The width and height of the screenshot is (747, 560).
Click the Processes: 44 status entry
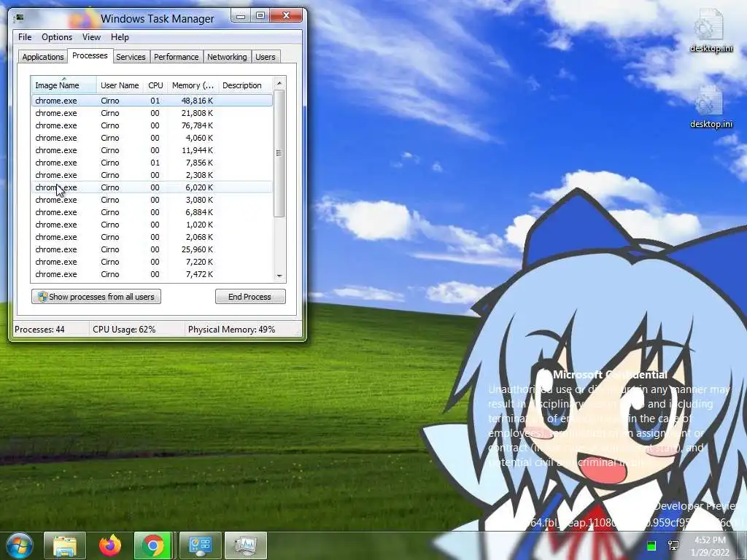[x=39, y=329]
